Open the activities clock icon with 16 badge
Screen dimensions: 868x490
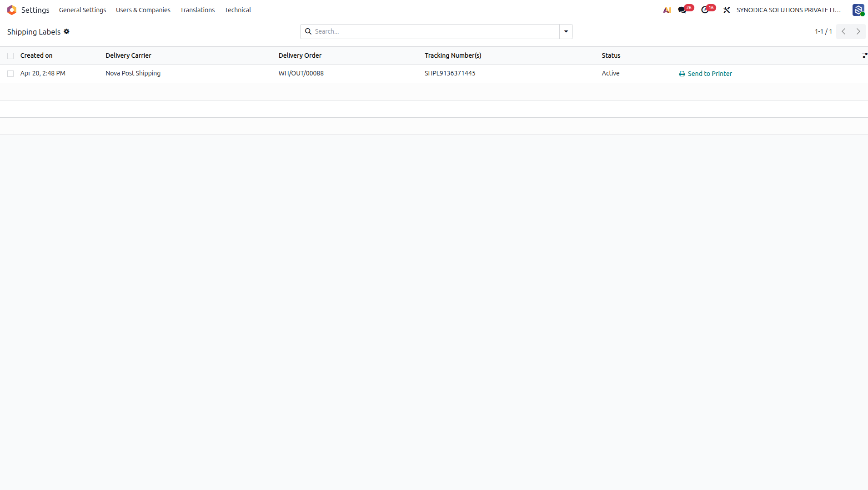[x=705, y=10]
